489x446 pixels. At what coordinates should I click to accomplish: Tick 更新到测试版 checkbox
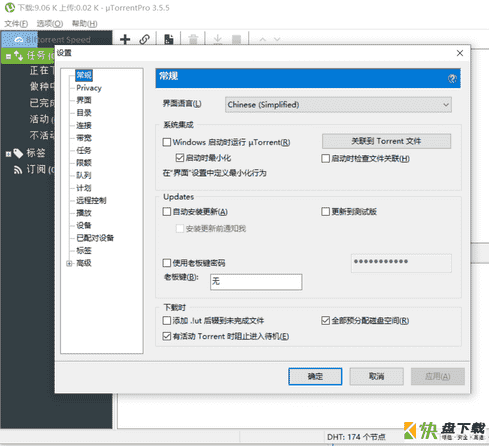tap(325, 212)
